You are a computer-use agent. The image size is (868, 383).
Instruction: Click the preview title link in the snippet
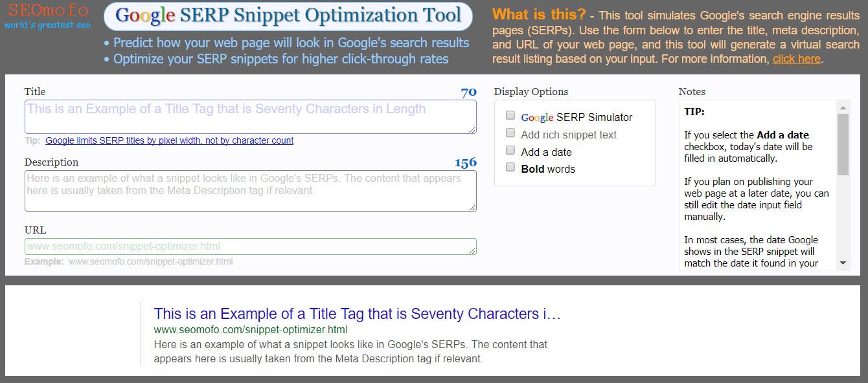[x=357, y=314]
